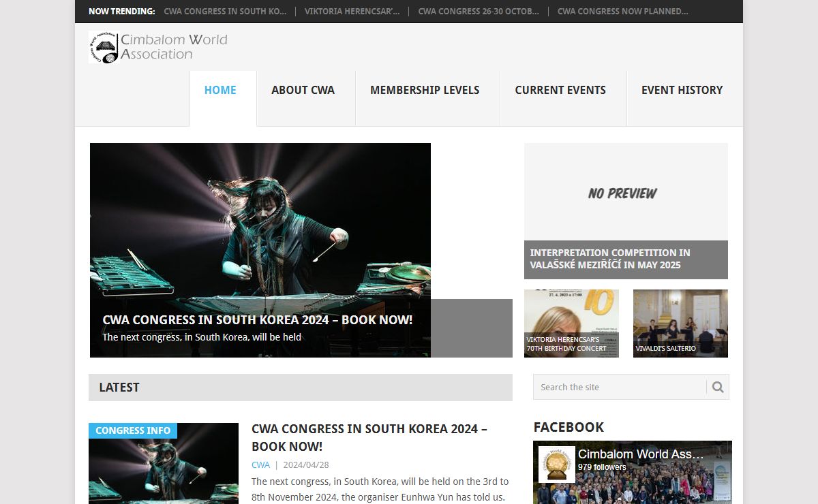This screenshot has height=504, width=818.
Task: Click the Cimbalom World Association site logo
Action: click(158, 47)
